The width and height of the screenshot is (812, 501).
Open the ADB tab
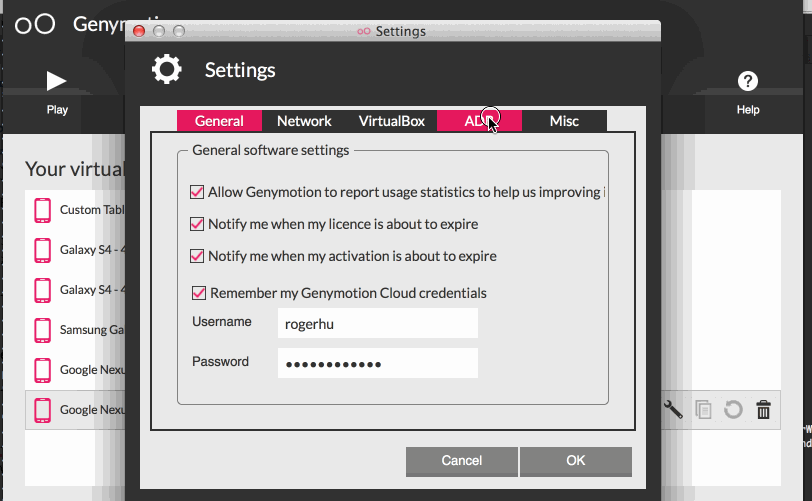[x=479, y=121]
